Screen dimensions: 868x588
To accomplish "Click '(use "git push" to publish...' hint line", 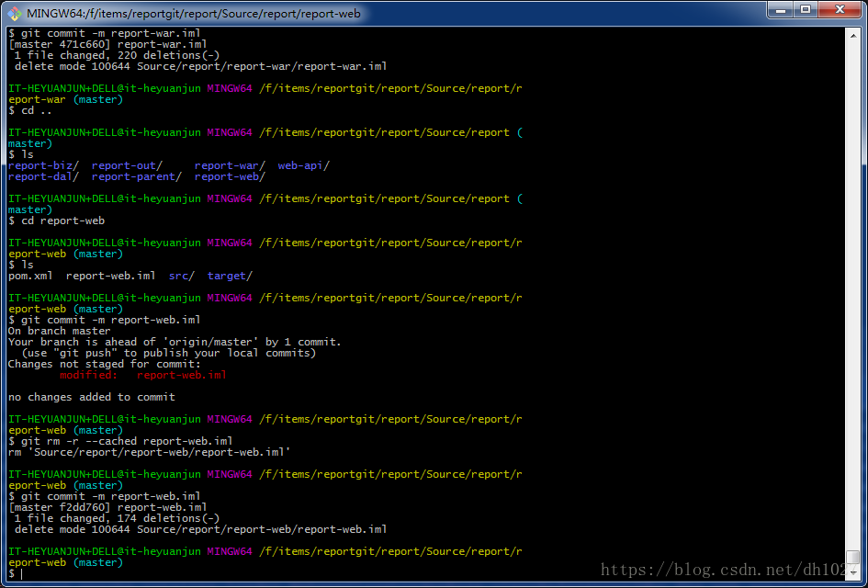I will pyautogui.click(x=169, y=353).
